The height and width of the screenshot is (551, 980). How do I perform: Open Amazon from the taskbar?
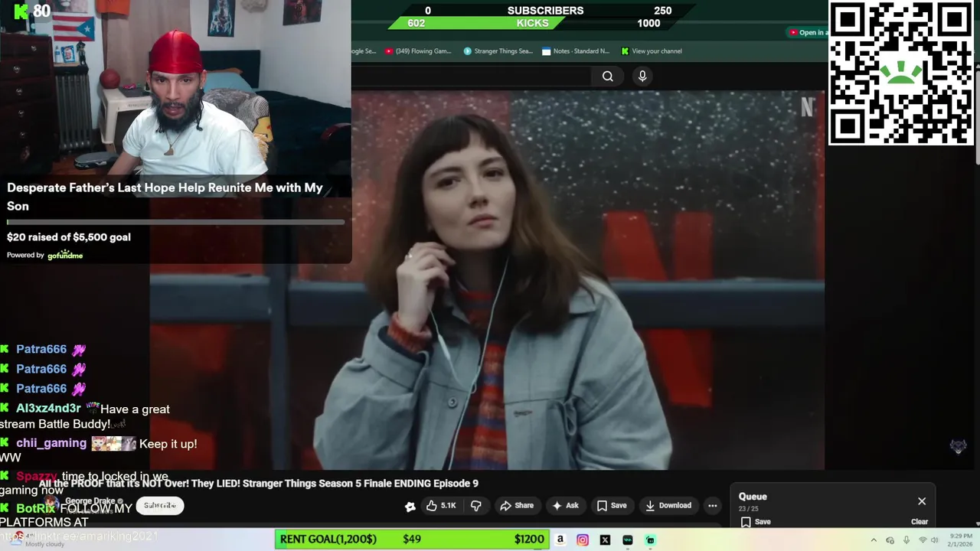tap(560, 540)
